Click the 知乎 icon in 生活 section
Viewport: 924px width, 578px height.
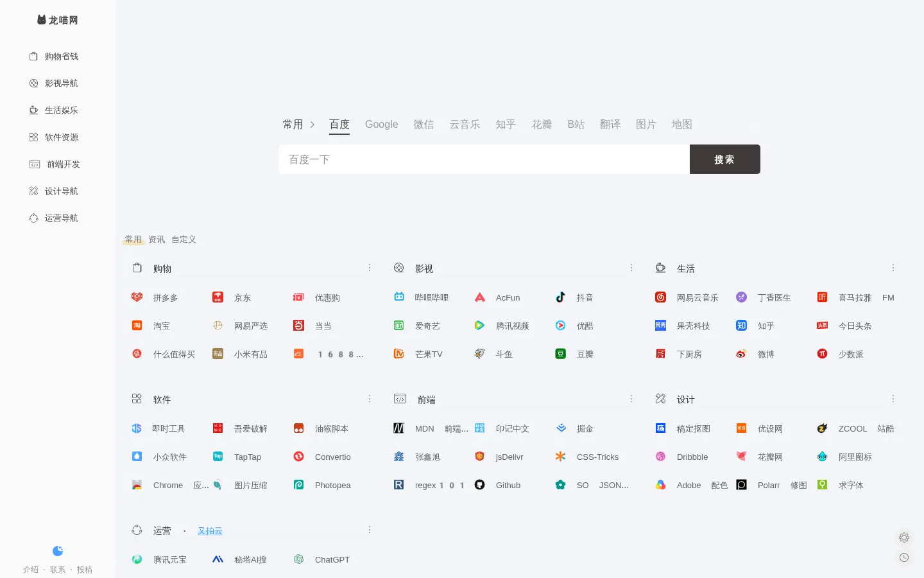[741, 326]
